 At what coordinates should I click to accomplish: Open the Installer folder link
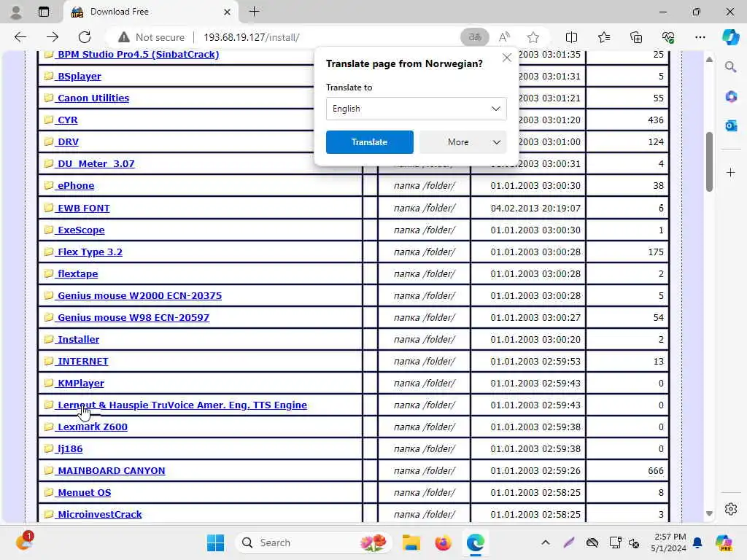pos(78,340)
